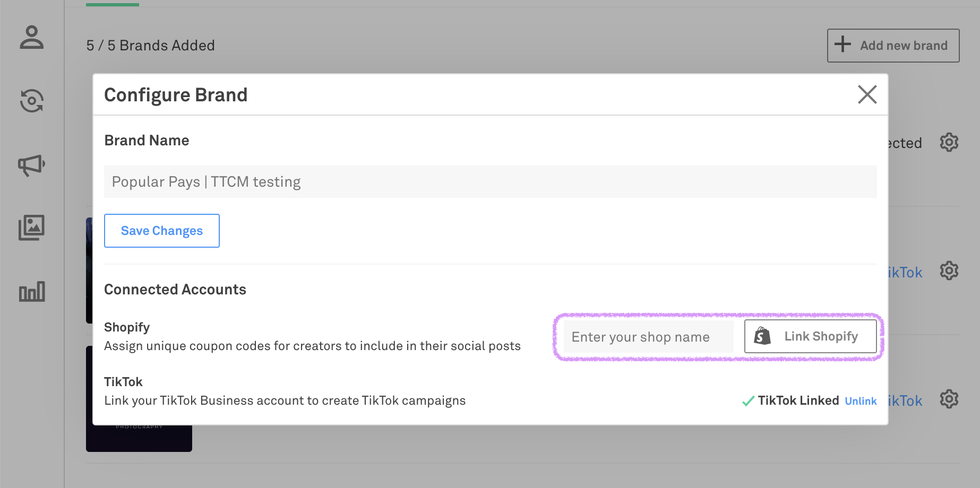
Task: Click the Enter your shop name field
Action: tap(648, 337)
